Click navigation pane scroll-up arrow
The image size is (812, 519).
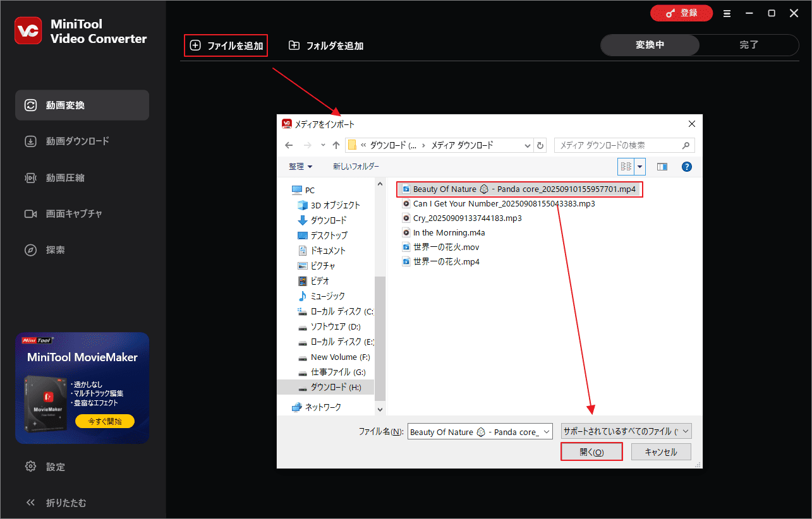(x=380, y=184)
